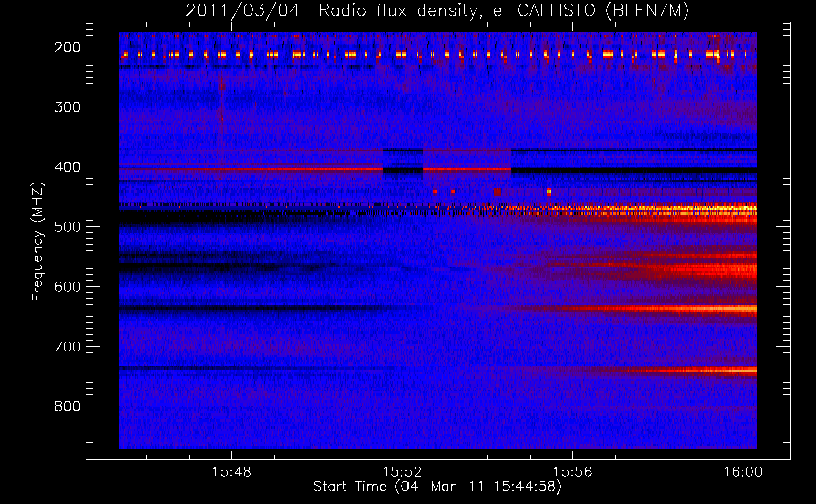Click the 'Frequency (MHZ)' y-axis label

tap(38, 241)
